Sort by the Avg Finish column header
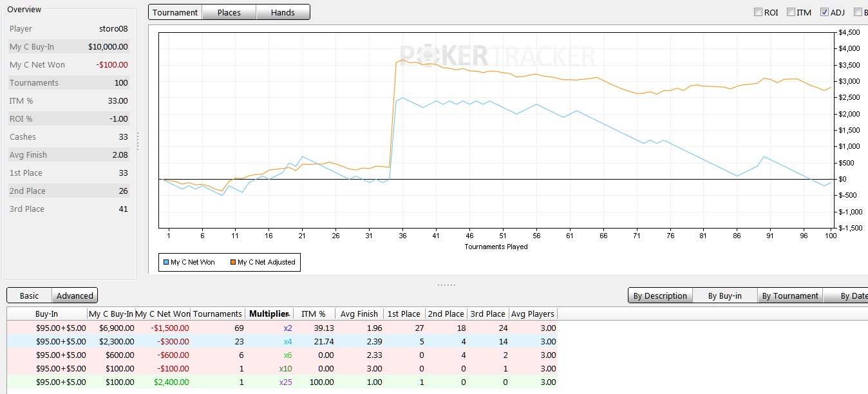This screenshot has width=868, height=394. 359,314
